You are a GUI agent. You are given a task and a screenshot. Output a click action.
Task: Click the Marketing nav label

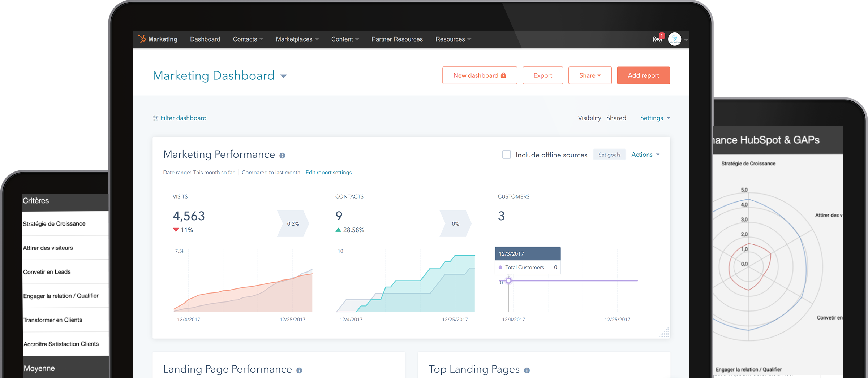pyautogui.click(x=163, y=39)
